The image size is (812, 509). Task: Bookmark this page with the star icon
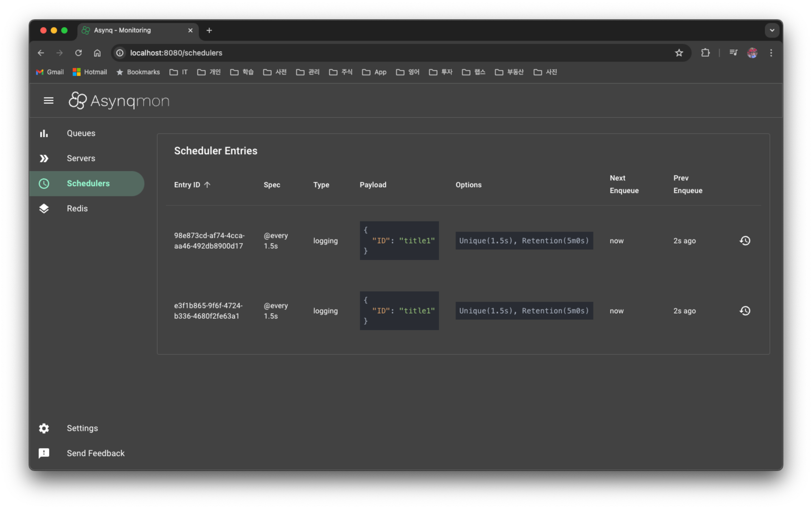click(679, 53)
